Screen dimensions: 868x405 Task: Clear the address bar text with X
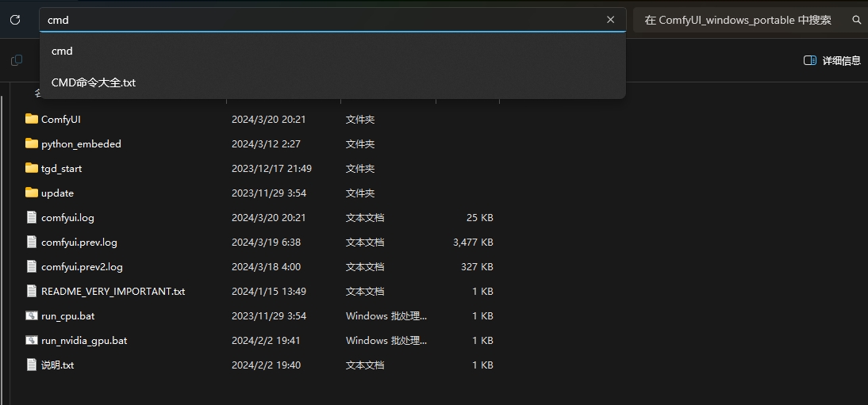coord(611,20)
